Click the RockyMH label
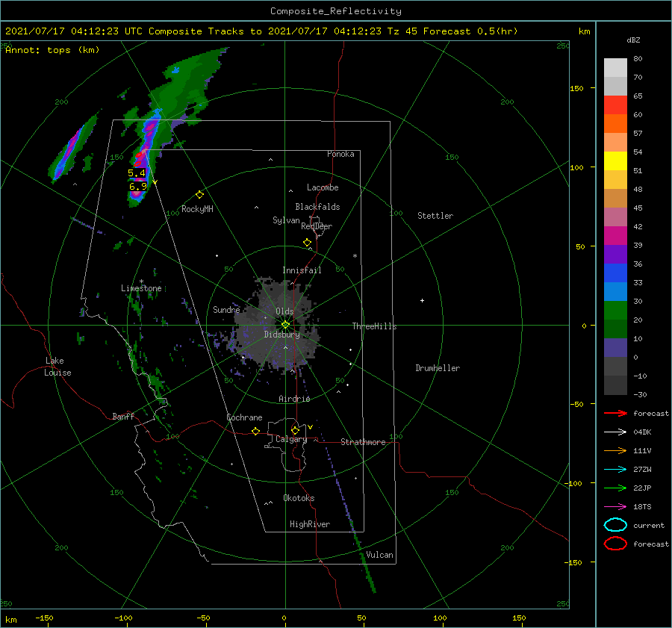Viewport: 672px width, 628px height. pyautogui.click(x=197, y=209)
